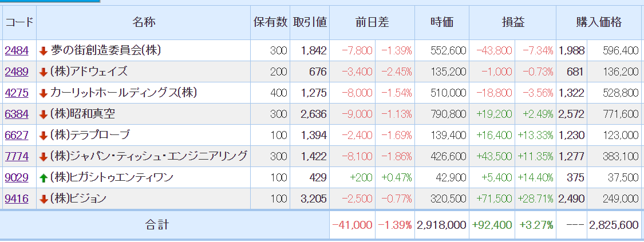The height and width of the screenshot is (242, 644).
Task: Click the down arrow beside テラプローブ
Action: 44,136
